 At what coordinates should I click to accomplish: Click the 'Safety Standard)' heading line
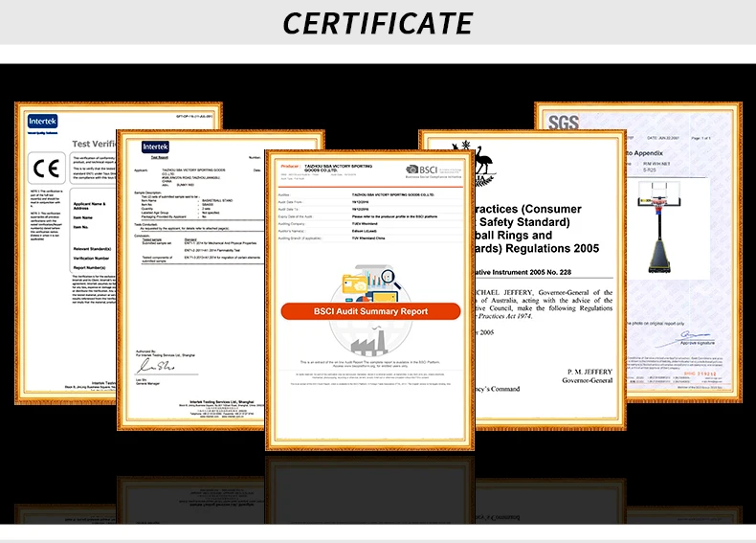point(524,222)
